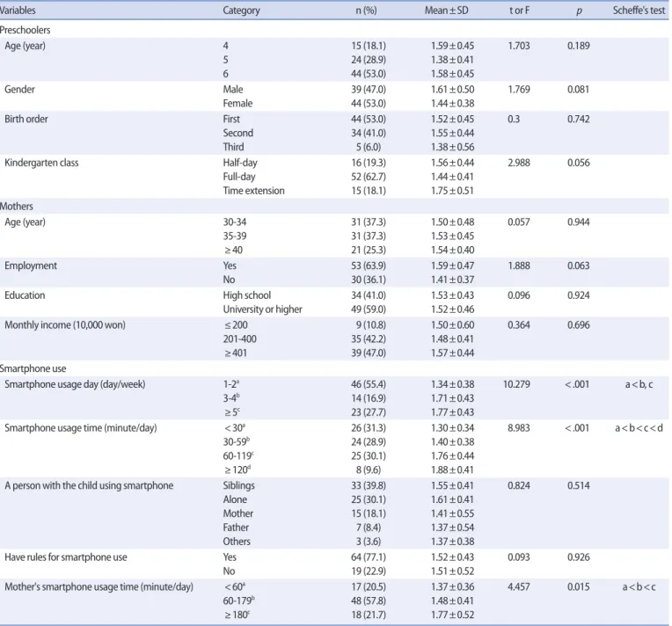Click the p value '0.514'
This screenshot has height=626, width=672.
[579, 485]
